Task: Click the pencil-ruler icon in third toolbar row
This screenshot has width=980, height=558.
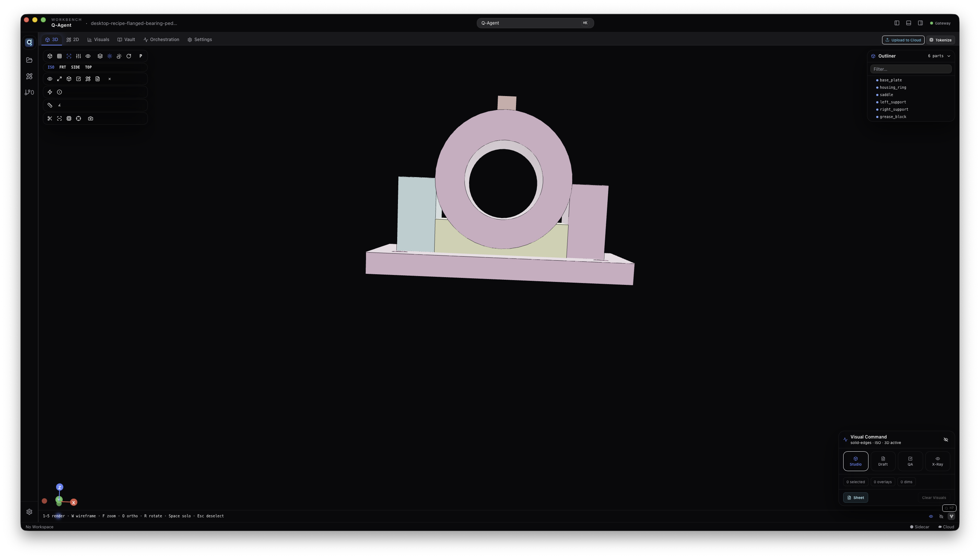Action: pyautogui.click(x=88, y=79)
